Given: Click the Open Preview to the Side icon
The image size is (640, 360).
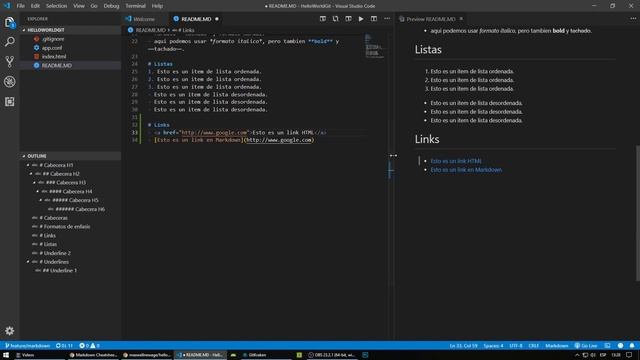Looking at the screenshot, I should pyautogui.click(x=322, y=19).
